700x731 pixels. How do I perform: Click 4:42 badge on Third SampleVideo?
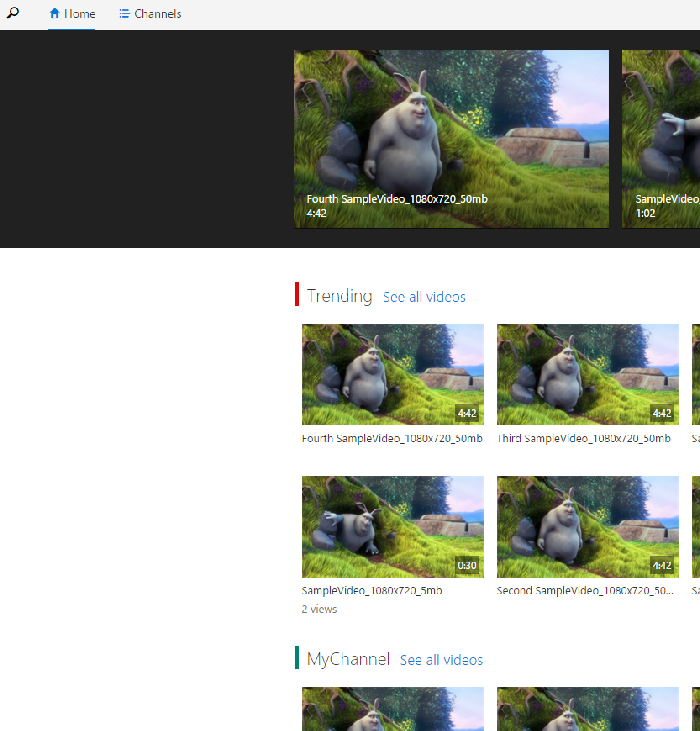[x=662, y=413]
